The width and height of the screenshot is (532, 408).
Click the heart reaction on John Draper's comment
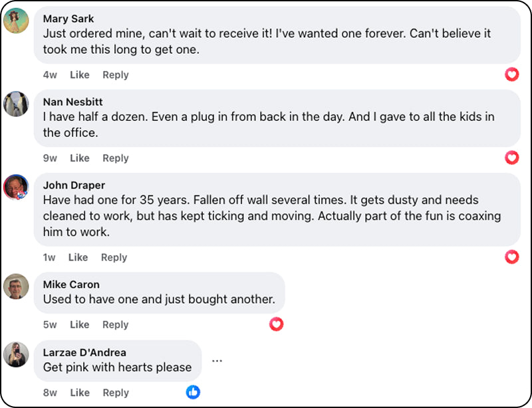(x=511, y=256)
